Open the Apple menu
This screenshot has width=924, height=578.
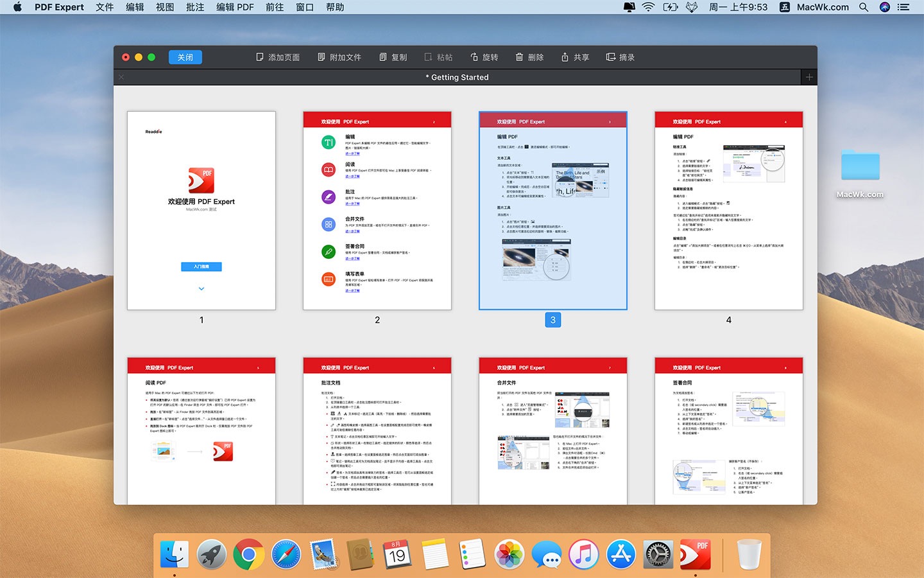click(x=17, y=7)
